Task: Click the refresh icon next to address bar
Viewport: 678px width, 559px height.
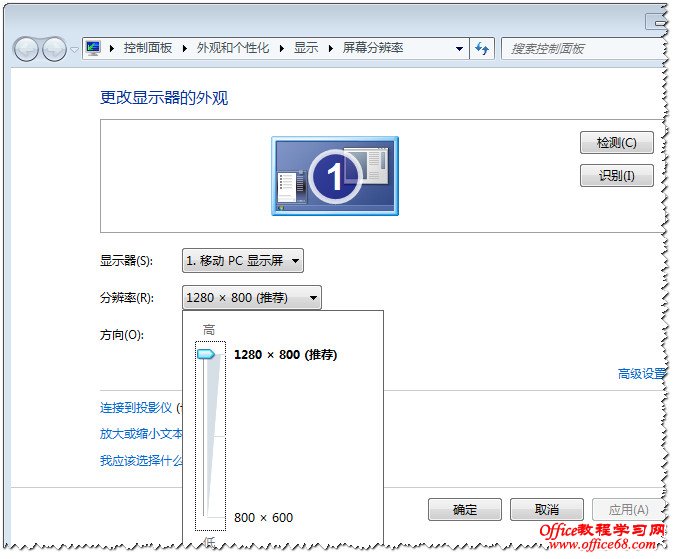Action: (482, 48)
